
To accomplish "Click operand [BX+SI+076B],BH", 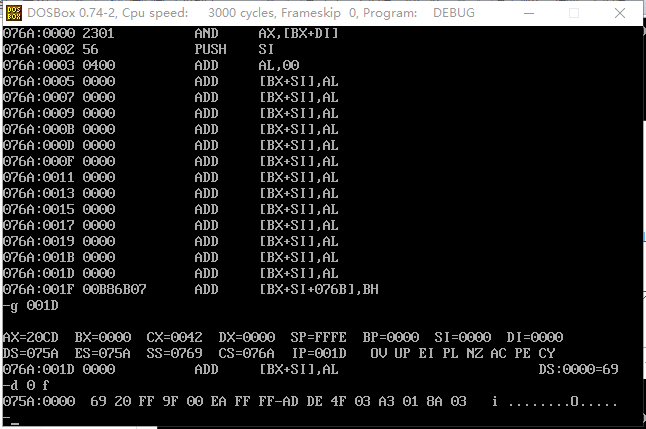I will [319, 289].
